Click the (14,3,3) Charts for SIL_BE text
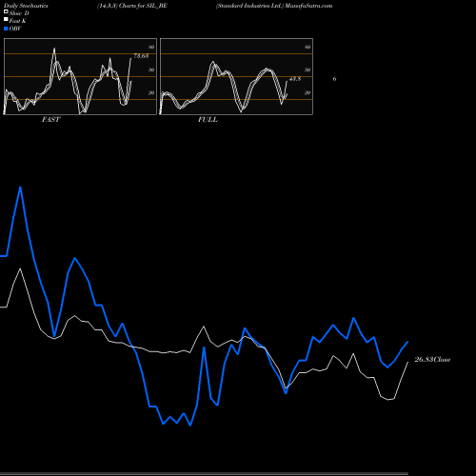This screenshot has width=476, height=476. pyautogui.click(x=132, y=6)
